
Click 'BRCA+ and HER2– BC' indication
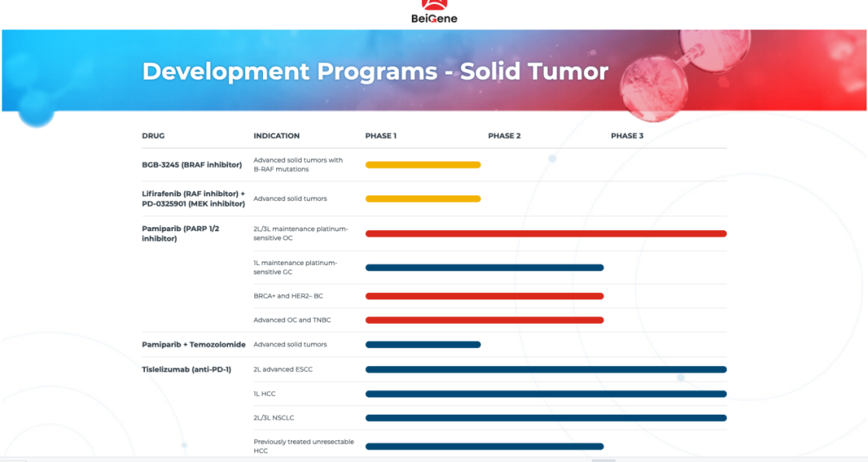pos(289,296)
